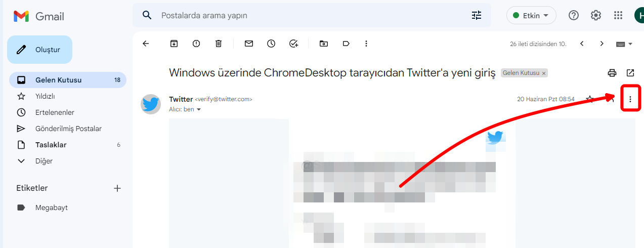The width and height of the screenshot is (644, 248).
Task: Move email to folder icon
Action: point(324,44)
